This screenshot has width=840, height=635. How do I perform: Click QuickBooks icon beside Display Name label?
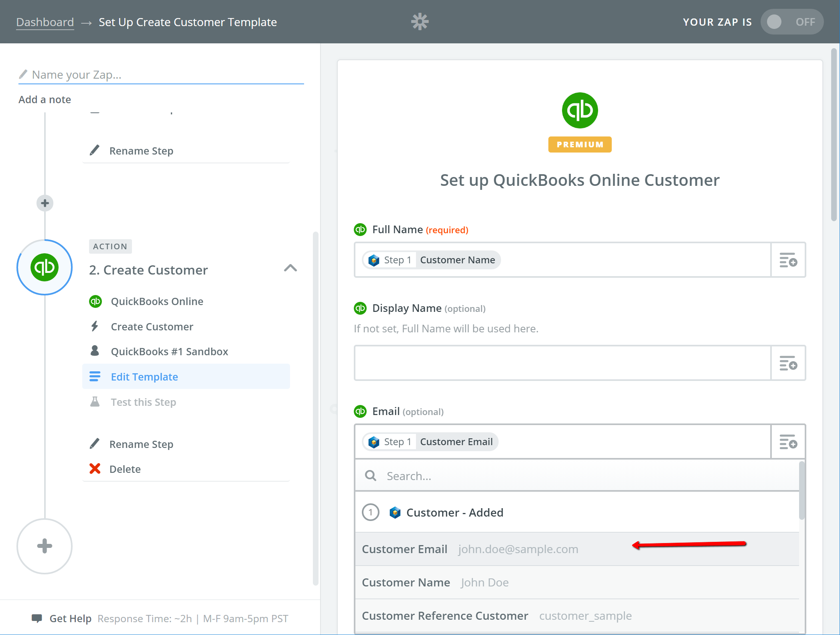coord(360,308)
